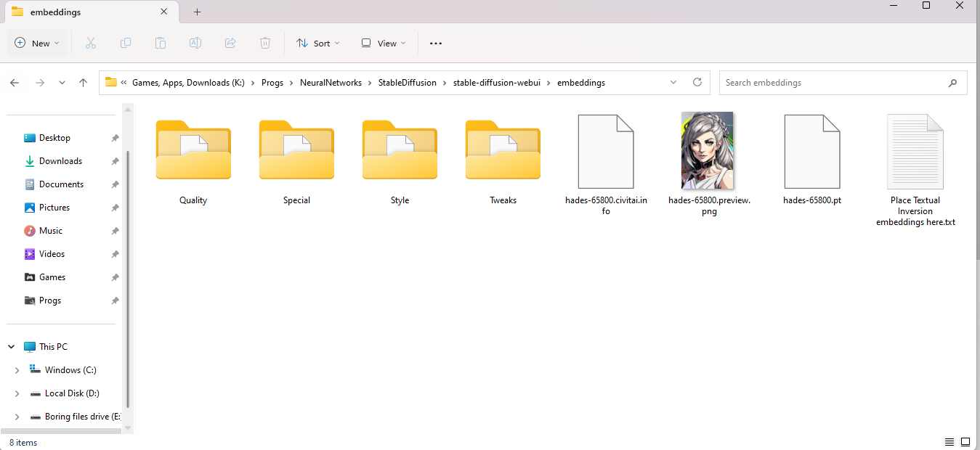Navigate to stable-diffusion-webui in path
Screen dimensions: 980x450
(497, 83)
